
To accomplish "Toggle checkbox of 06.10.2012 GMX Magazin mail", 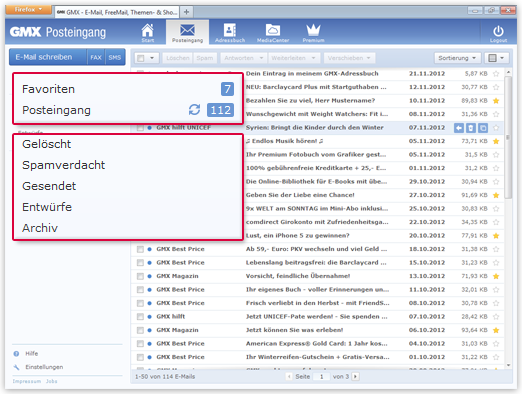I will 140,330.
